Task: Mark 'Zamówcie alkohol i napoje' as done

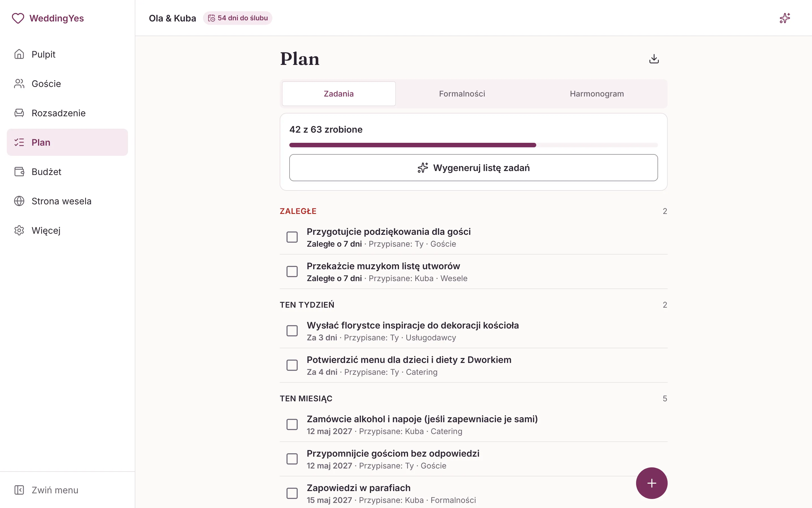Action: tap(292, 425)
